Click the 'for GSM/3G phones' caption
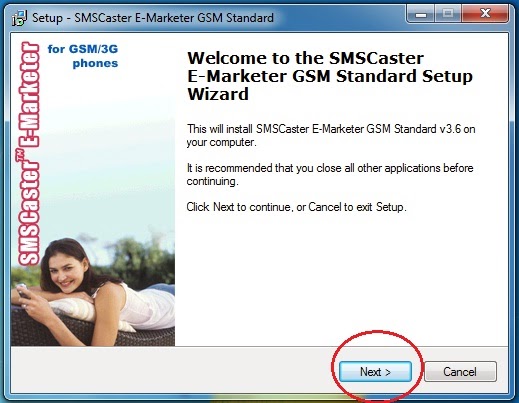The image size is (519, 403). click(83, 56)
